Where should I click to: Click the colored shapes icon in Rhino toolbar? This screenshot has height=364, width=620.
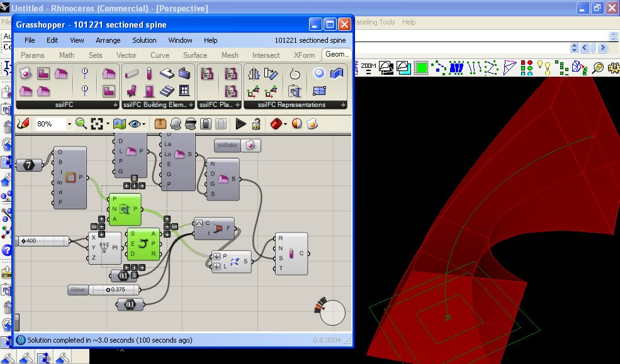point(527,68)
